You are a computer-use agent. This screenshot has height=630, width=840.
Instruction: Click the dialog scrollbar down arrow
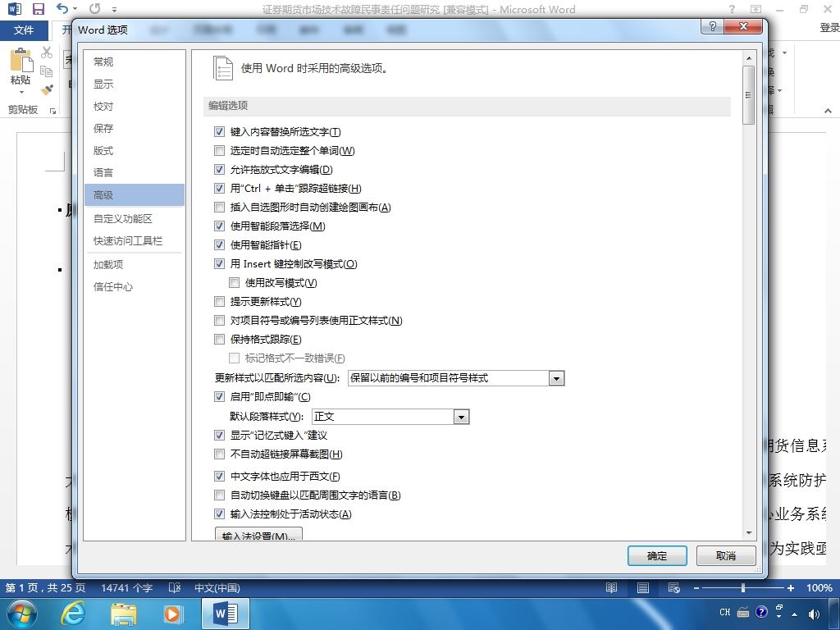pos(749,533)
